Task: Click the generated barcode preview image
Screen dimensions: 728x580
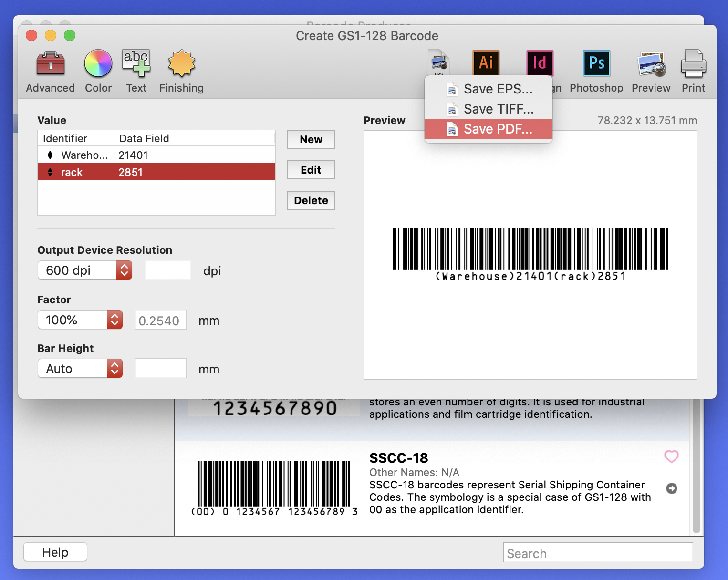Action: click(x=530, y=255)
